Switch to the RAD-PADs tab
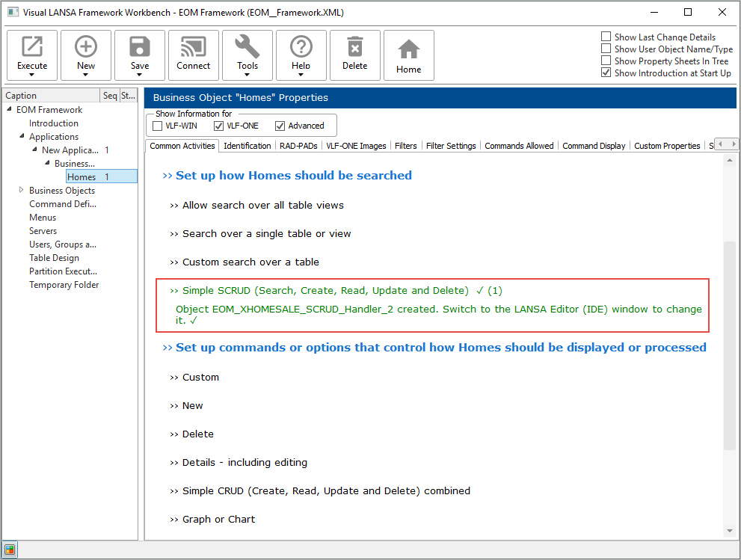The image size is (741, 560). (x=298, y=146)
